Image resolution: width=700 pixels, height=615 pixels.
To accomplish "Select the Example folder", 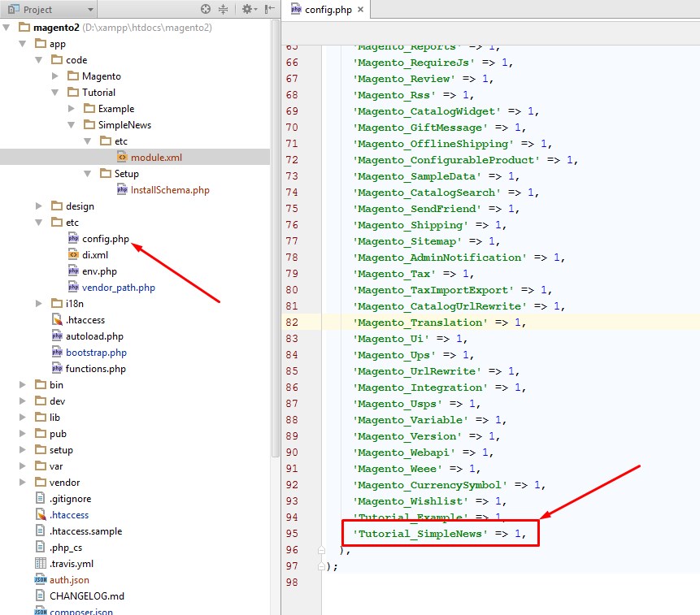I will coord(116,109).
